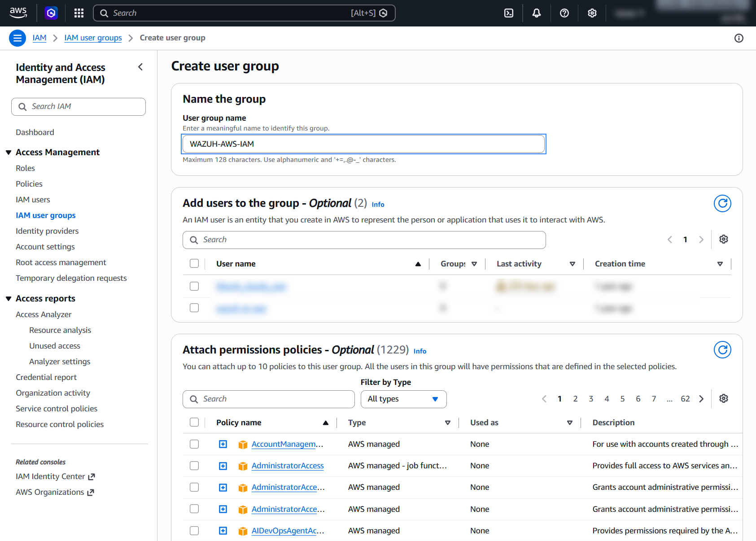Click the AWS logo home icon

[x=18, y=13]
